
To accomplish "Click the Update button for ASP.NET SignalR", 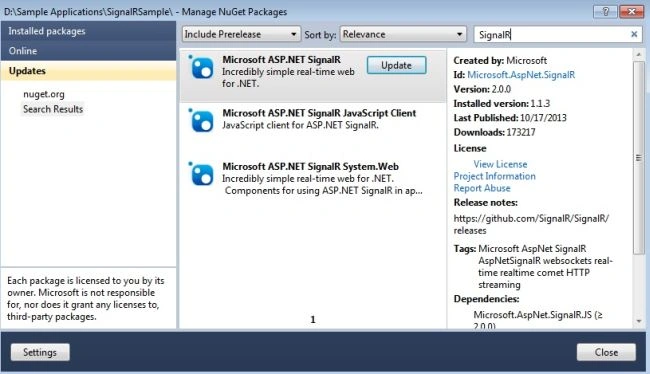I will click(396, 66).
